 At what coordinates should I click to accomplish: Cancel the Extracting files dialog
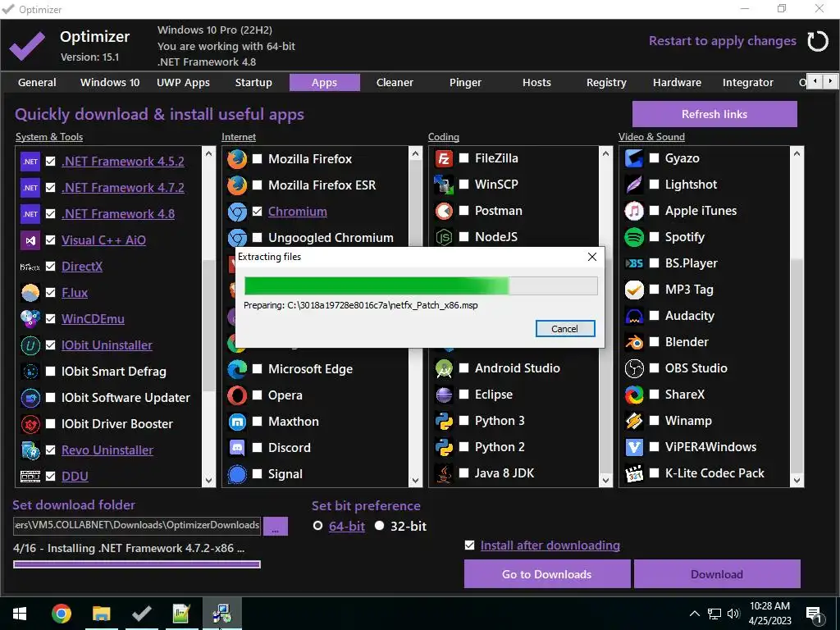pos(564,329)
